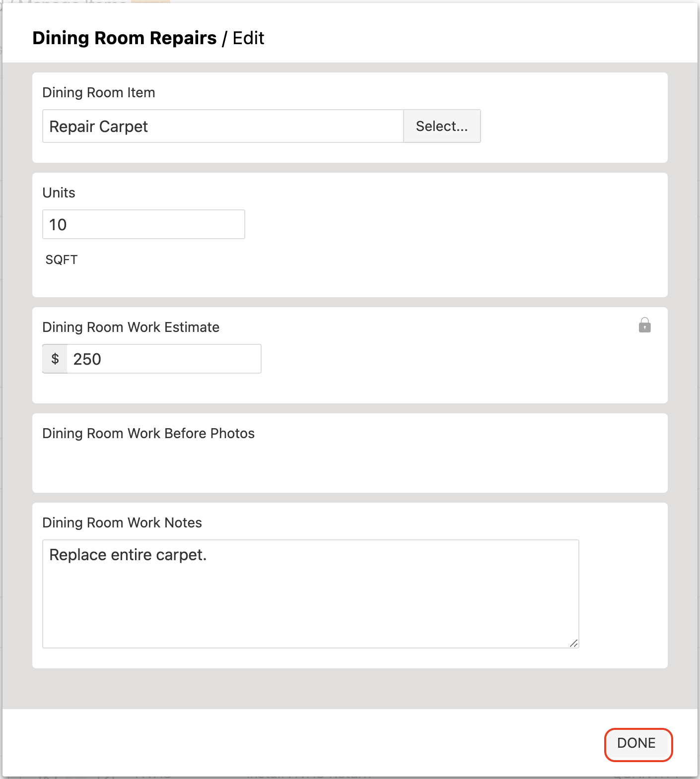Click the Dining Room Work Notes label

[122, 522]
